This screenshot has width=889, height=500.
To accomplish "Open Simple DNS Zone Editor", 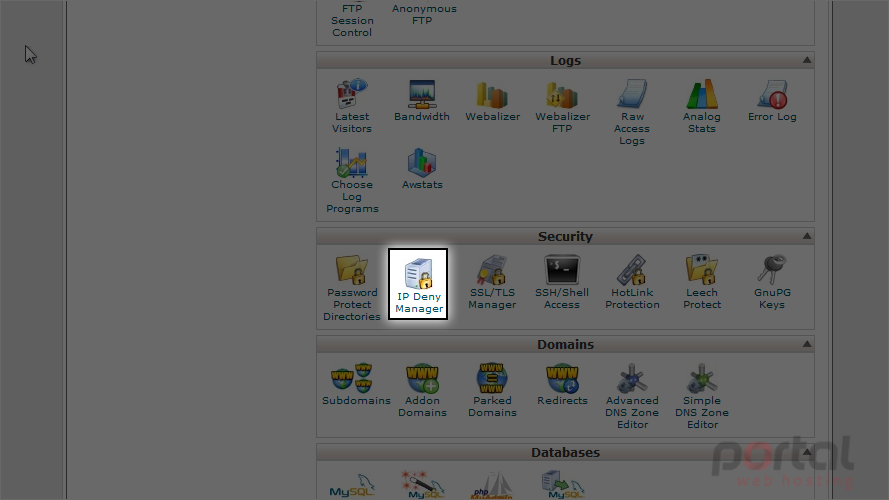I will pos(702,396).
